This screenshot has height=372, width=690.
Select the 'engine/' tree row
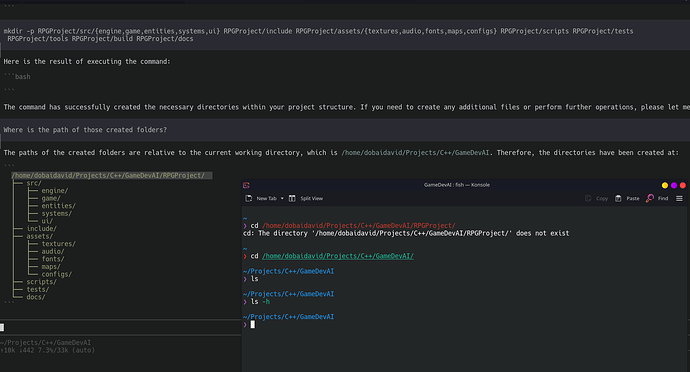[x=55, y=191]
